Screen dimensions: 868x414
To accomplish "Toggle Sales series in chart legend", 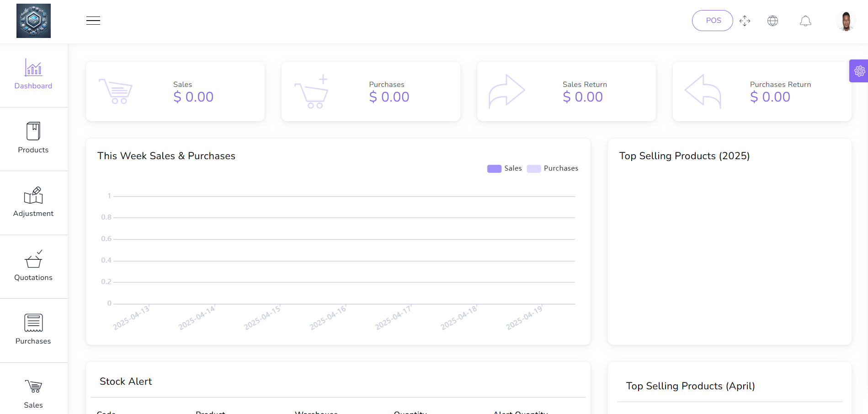I will [504, 168].
